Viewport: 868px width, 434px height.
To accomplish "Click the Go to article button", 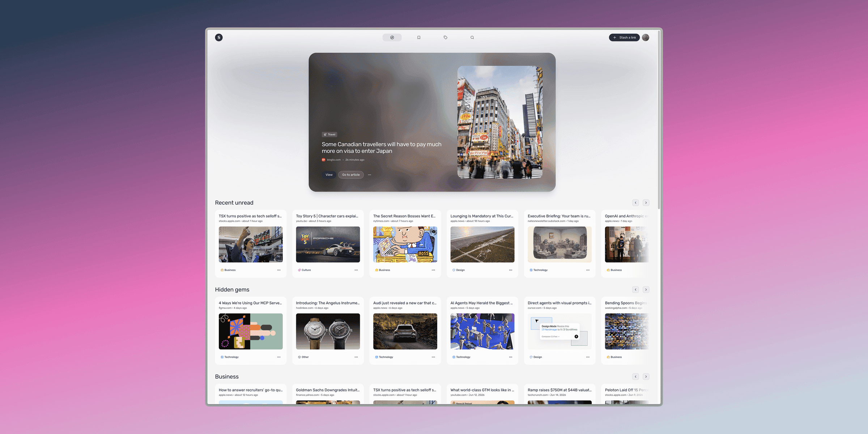I will 351,175.
